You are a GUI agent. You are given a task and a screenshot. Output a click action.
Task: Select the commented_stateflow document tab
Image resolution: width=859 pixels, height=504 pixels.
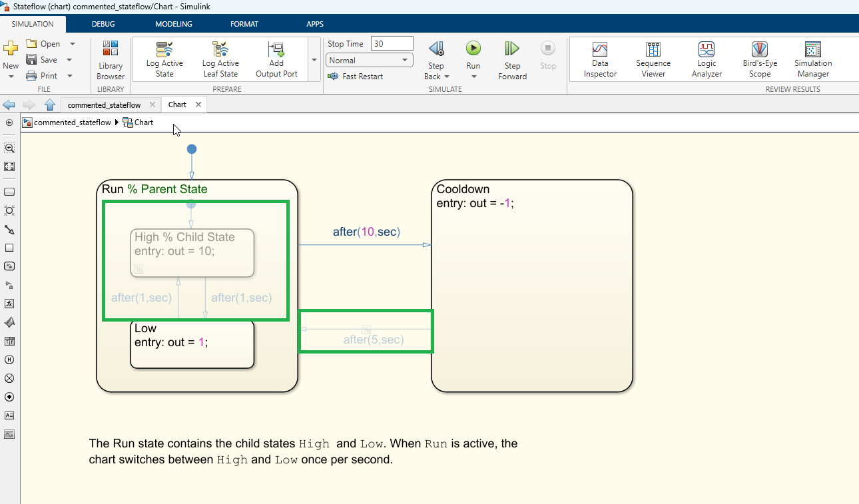pyautogui.click(x=104, y=105)
